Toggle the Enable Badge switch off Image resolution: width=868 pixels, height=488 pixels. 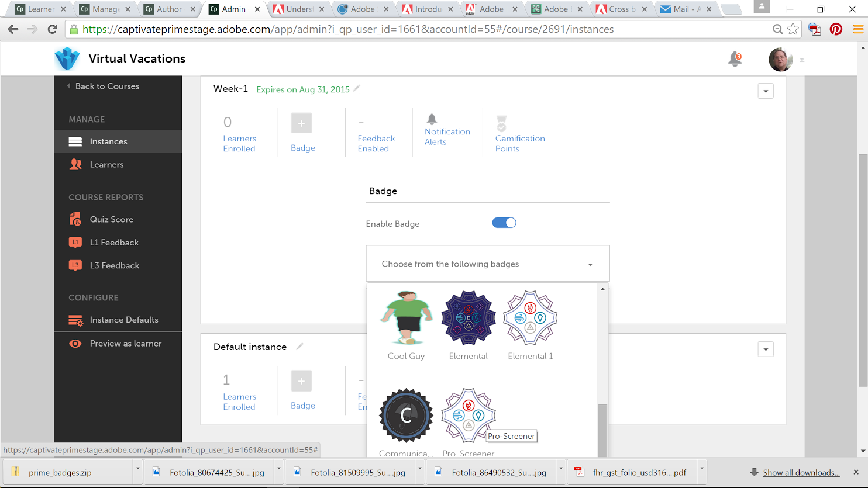pyautogui.click(x=504, y=223)
